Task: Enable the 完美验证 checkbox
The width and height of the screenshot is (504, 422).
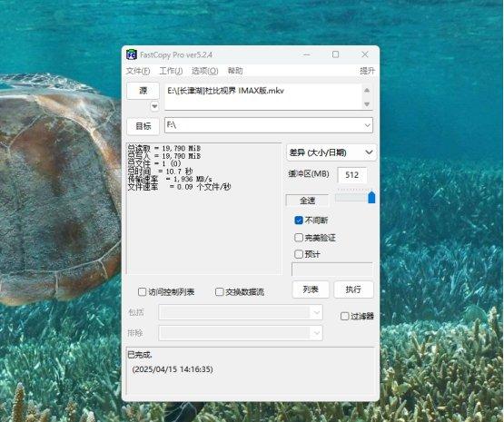Action: (x=299, y=238)
